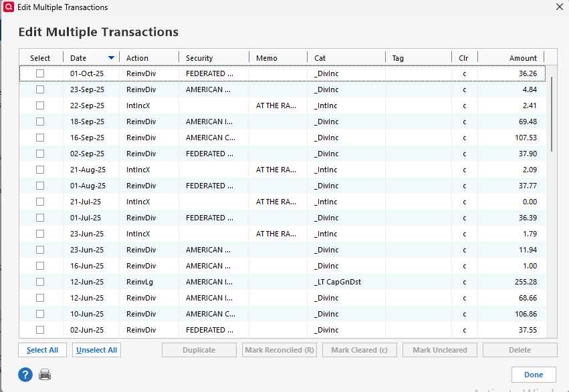Viewport: 569px width, 392px height.
Task: Click the _LT CapGnDst category cell
Action: (338, 282)
